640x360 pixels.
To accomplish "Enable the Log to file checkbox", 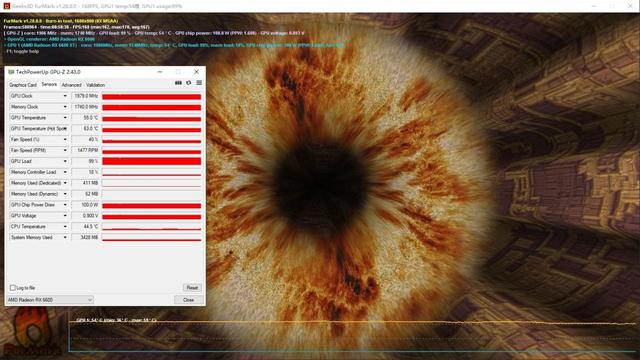I will pyautogui.click(x=13, y=288).
